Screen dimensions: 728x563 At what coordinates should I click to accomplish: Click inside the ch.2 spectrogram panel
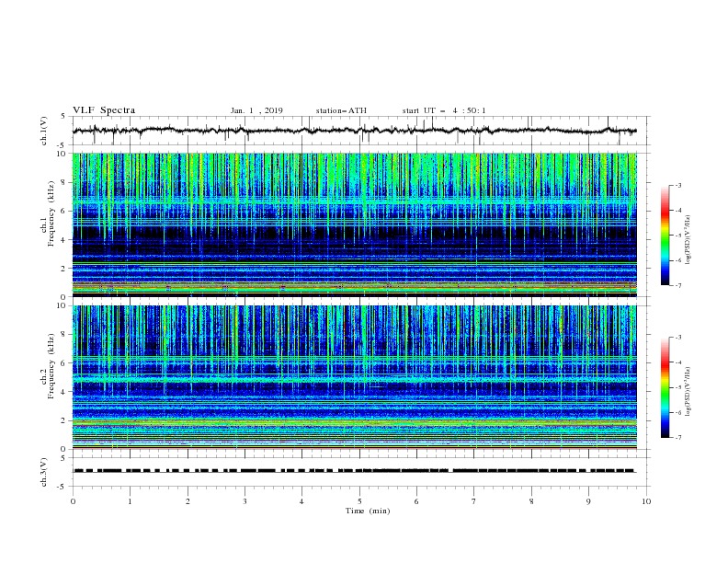coord(354,377)
